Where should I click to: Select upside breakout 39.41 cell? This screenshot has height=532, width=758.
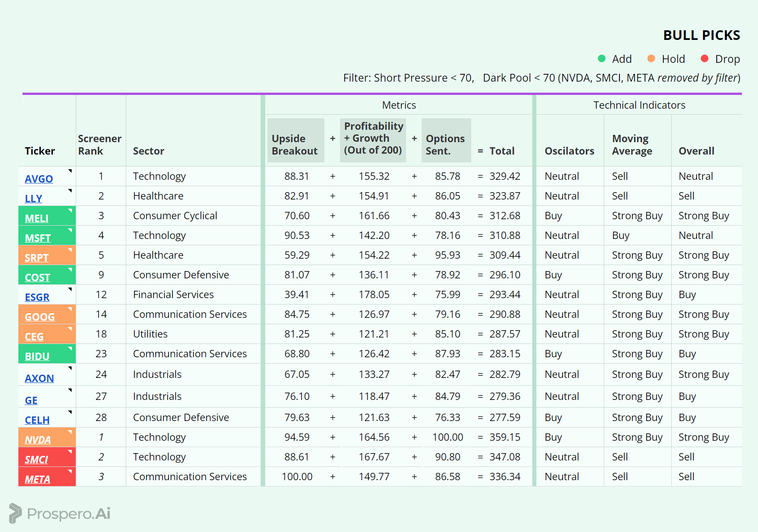[x=297, y=294]
